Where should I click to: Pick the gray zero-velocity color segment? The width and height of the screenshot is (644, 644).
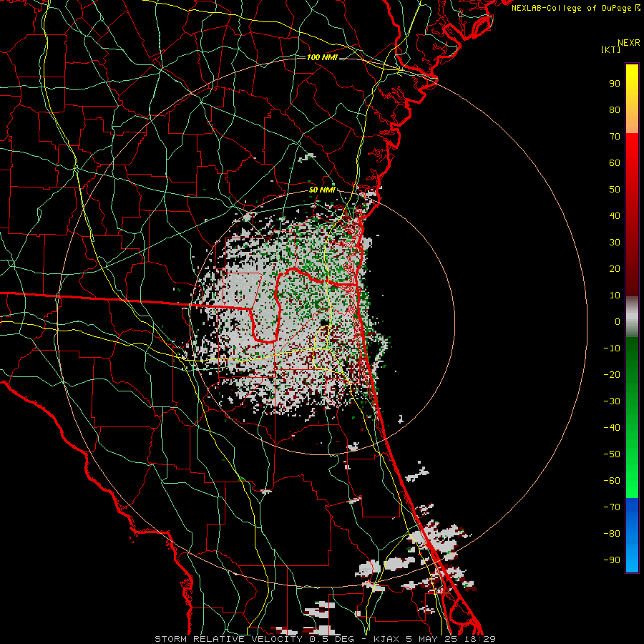point(632,317)
